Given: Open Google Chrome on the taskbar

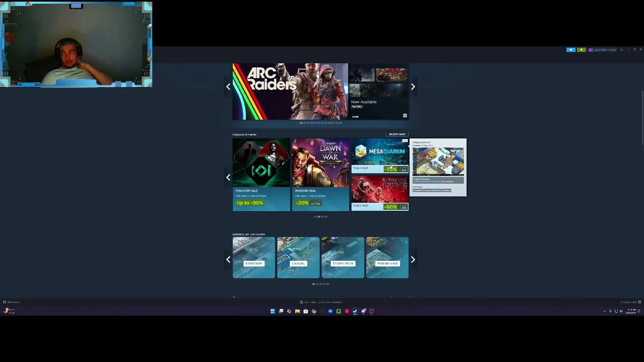Looking at the screenshot, I should coord(314,311).
